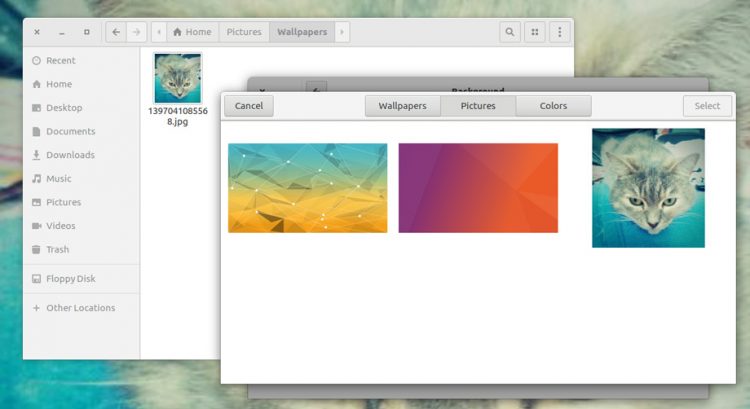The width and height of the screenshot is (750, 409).
Task: Go forward in Files window
Action: click(136, 32)
